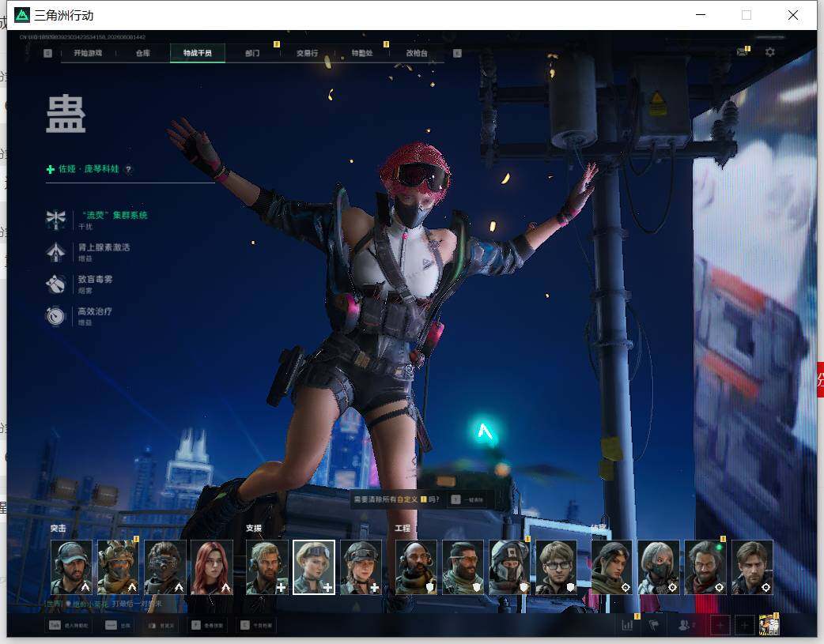The image size is (824, 644).
Task: Click the F key 查看技能 hint
Action: 207,625
